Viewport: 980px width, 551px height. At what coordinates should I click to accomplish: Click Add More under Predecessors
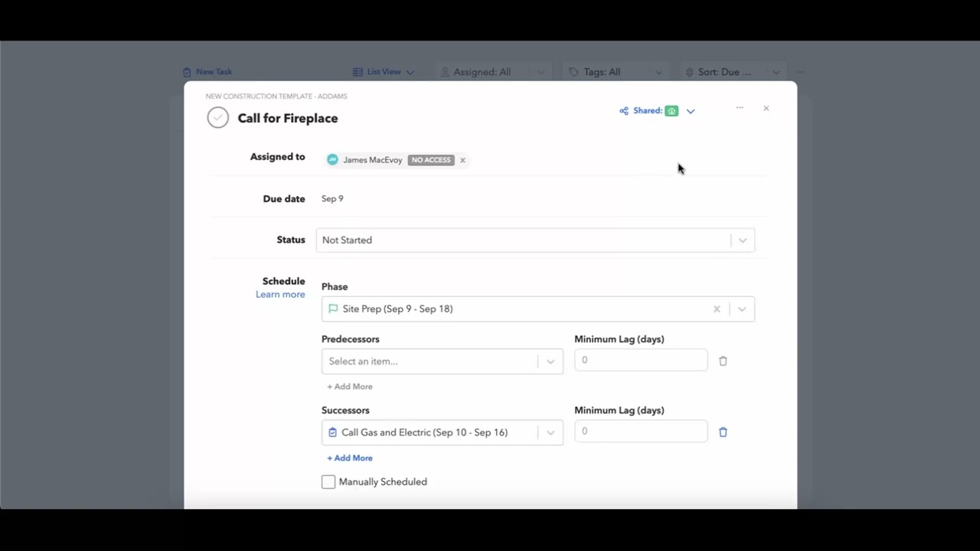tap(350, 386)
